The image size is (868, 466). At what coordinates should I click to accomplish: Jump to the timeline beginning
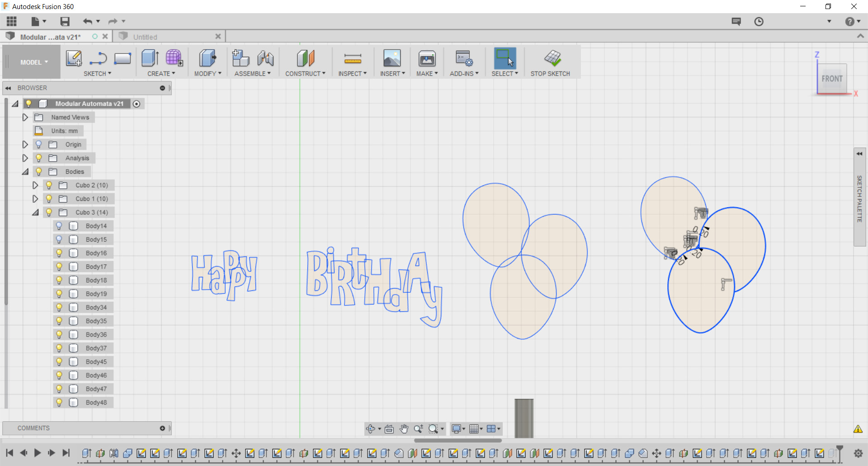pyautogui.click(x=9, y=453)
